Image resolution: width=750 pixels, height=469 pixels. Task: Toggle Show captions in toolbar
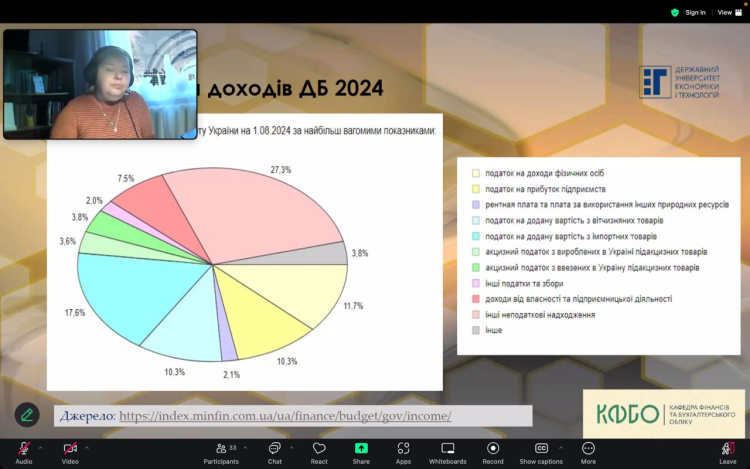pos(541,449)
